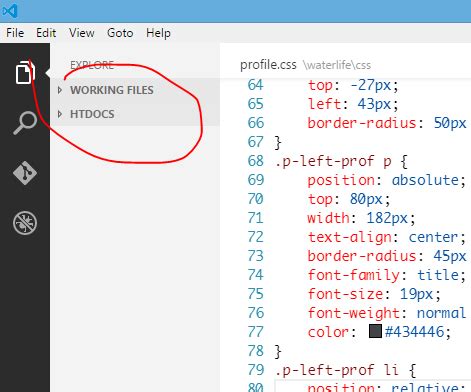
Task: Expand the WORKING FILES arrow
Action: [60, 90]
